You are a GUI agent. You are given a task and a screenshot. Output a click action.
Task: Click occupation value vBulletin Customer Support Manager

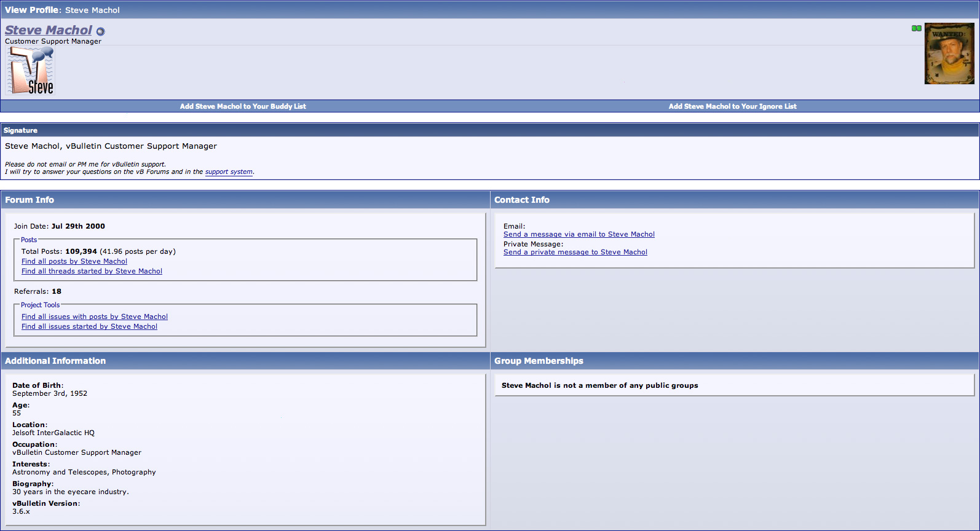tap(77, 452)
